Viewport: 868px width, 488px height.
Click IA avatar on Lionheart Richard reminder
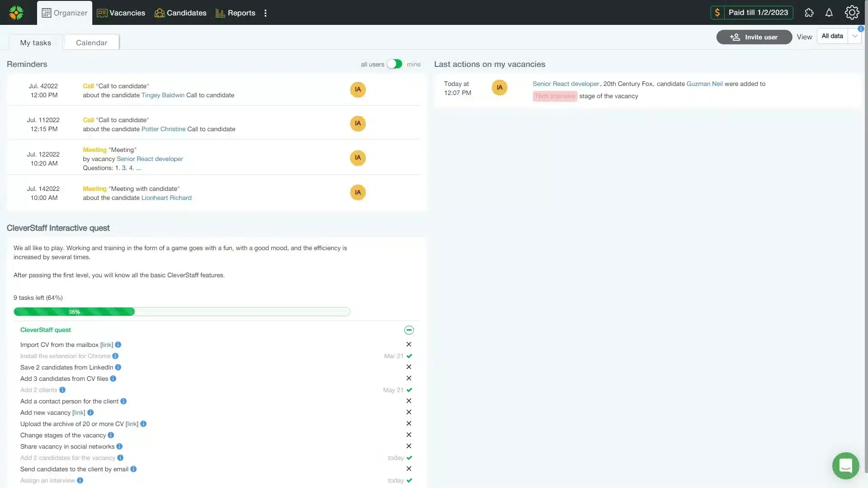pos(357,193)
